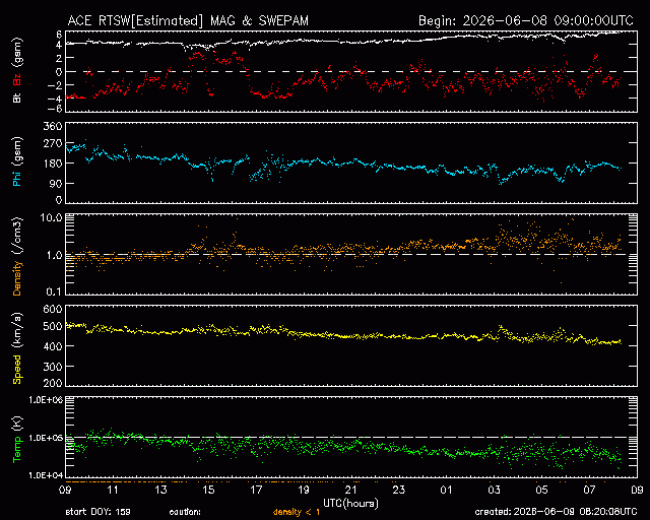The width and height of the screenshot is (650, 520).
Task: Click the '1.0E+04' tick on the Temp axis
Action: tap(46, 475)
